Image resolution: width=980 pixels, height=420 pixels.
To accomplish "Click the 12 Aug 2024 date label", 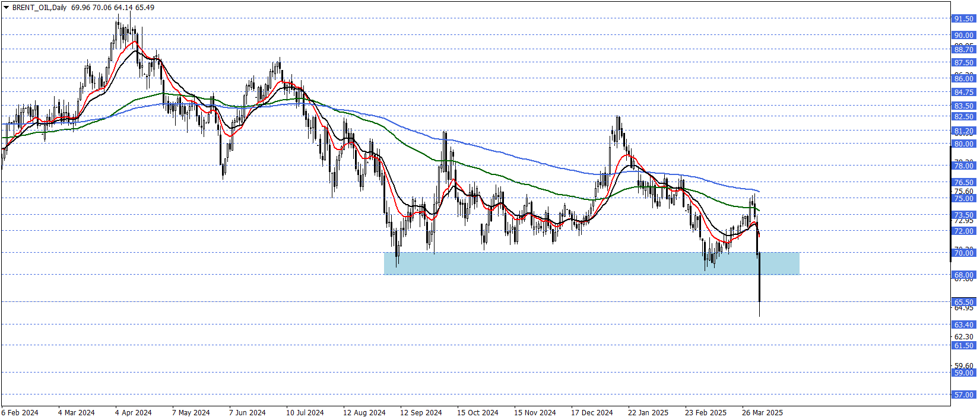I will (x=364, y=413).
